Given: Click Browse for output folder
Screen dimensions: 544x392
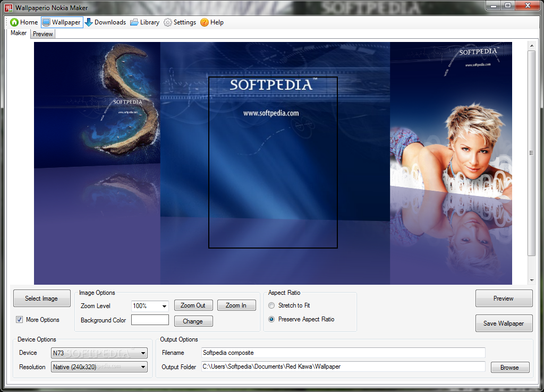Looking at the screenshot, I should (x=509, y=368).
